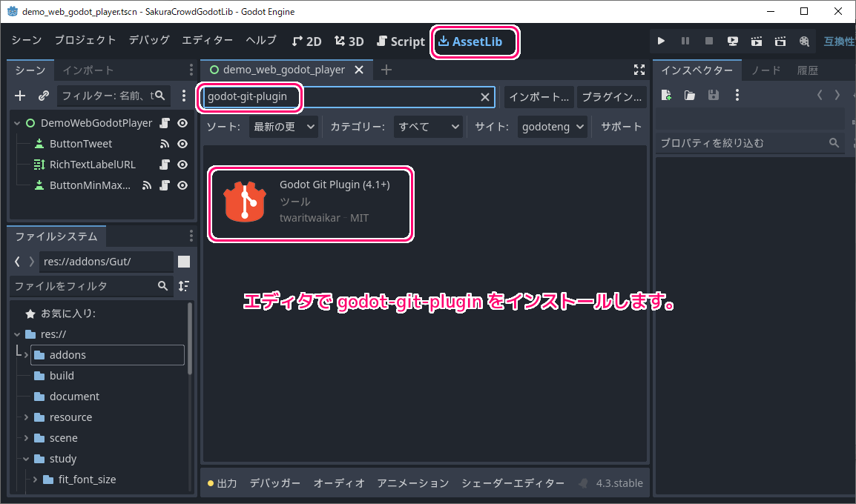Image resolution: width=856 pixels, height=504 pixels.
Task: Click the add new node plus icon
Action: 20,96
